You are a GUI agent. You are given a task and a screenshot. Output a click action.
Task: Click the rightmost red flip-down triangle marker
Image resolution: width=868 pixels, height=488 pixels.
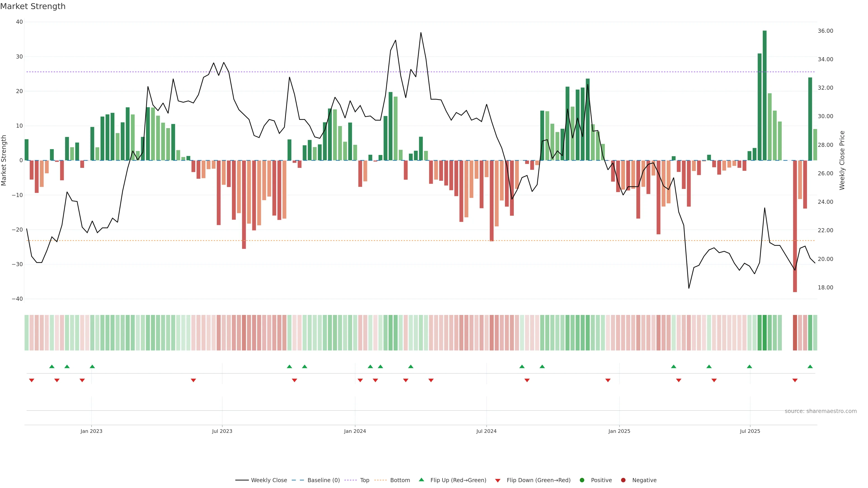click(x=795, y=380)
